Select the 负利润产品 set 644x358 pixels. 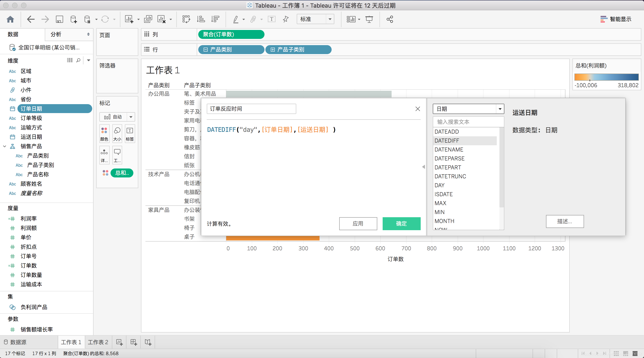pos(34,307)
